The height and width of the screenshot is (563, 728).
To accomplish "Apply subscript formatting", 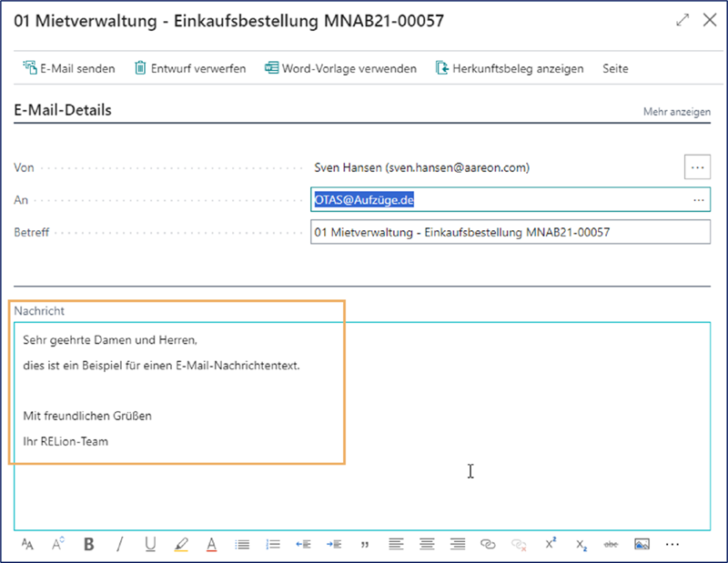I will pyautogui.click(x=581, y=544).
